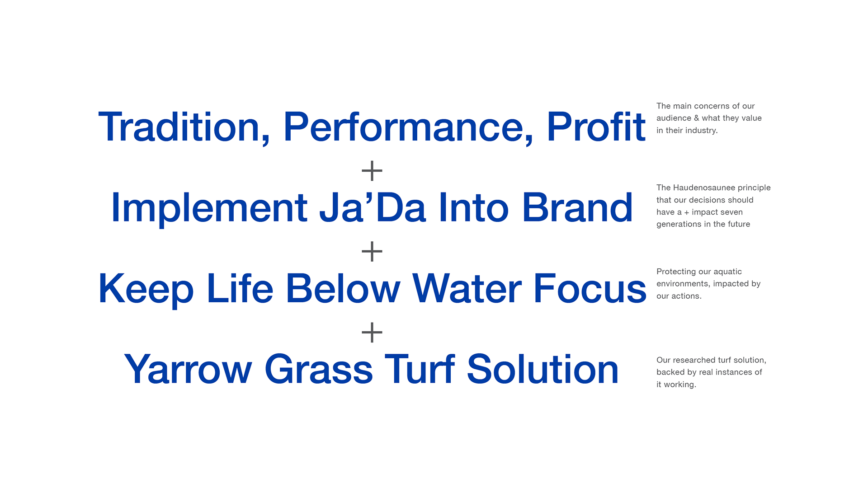Click the researched turf solution description
The width and height of the screenshot is (868, 488).
pos(711,372)
